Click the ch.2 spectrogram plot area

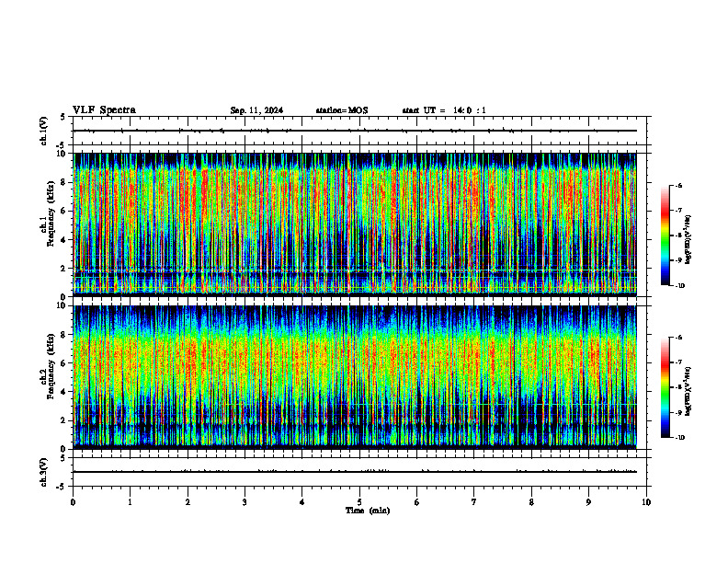click(x=355, y=377)
